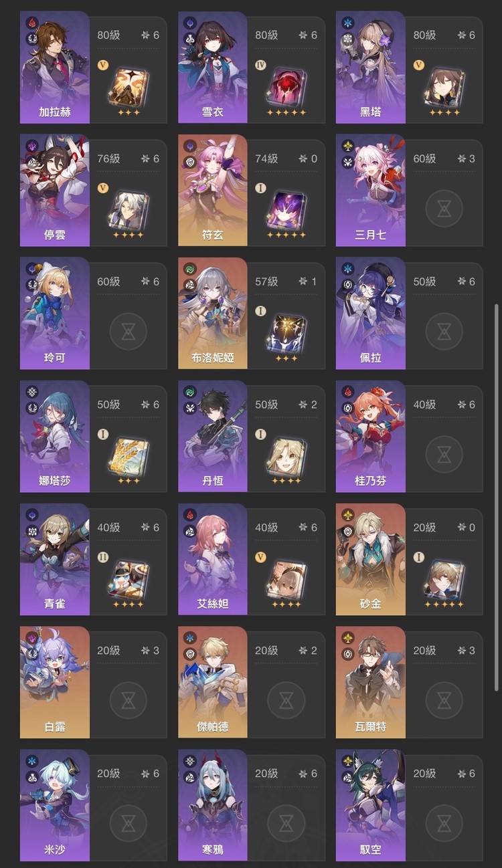Select 娜塔莎's golden wheat light cone
502x868 pixels.
128,454
